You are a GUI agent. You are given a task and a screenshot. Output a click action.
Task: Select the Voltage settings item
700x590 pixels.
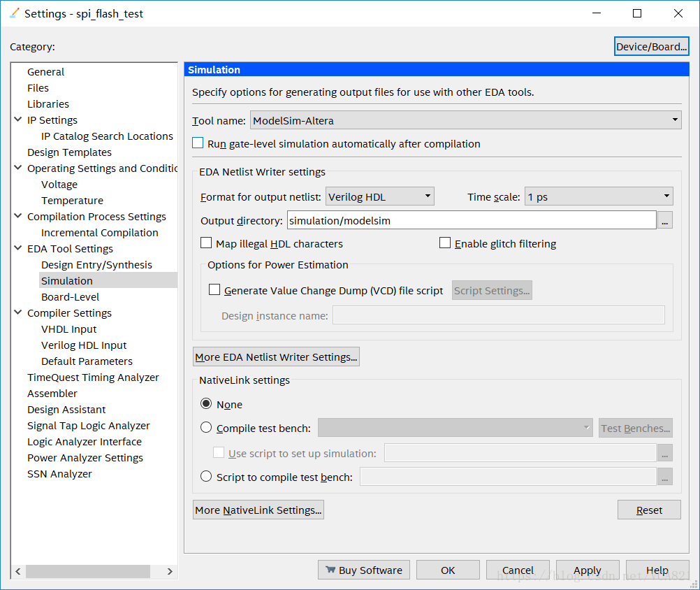pyautogui.click(x=59, y=185)
